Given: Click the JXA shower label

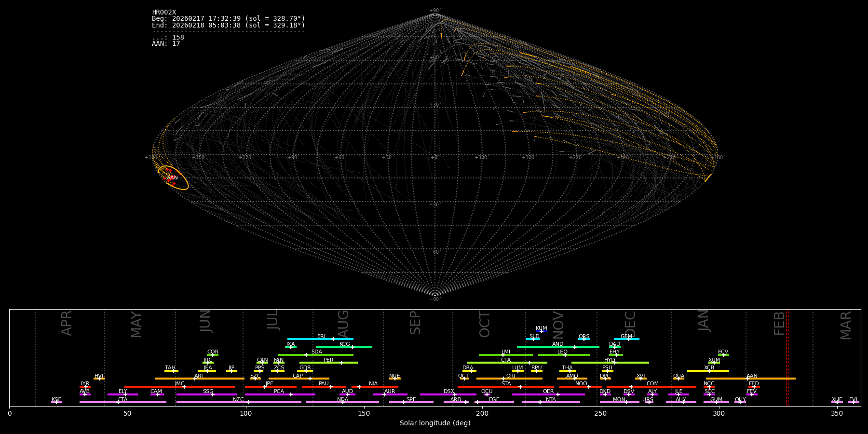Looking at the screenshot, I should [x=290, y=344].
